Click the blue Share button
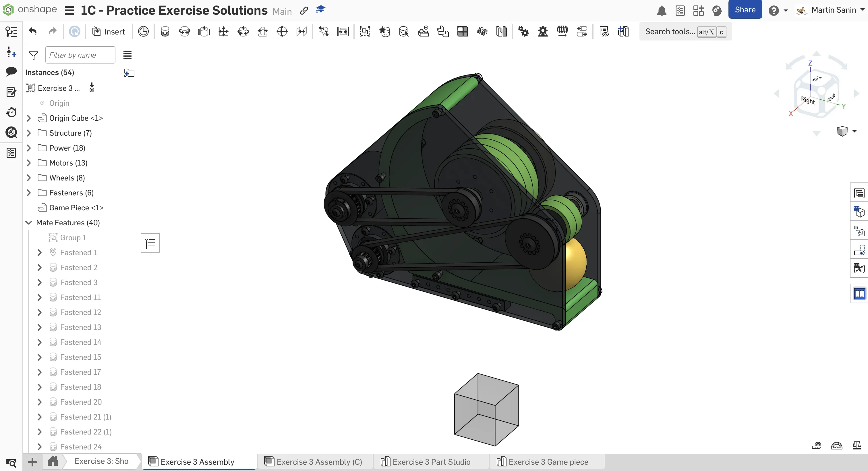The height and width of the screenshot is (471, 868). [745, 10]
